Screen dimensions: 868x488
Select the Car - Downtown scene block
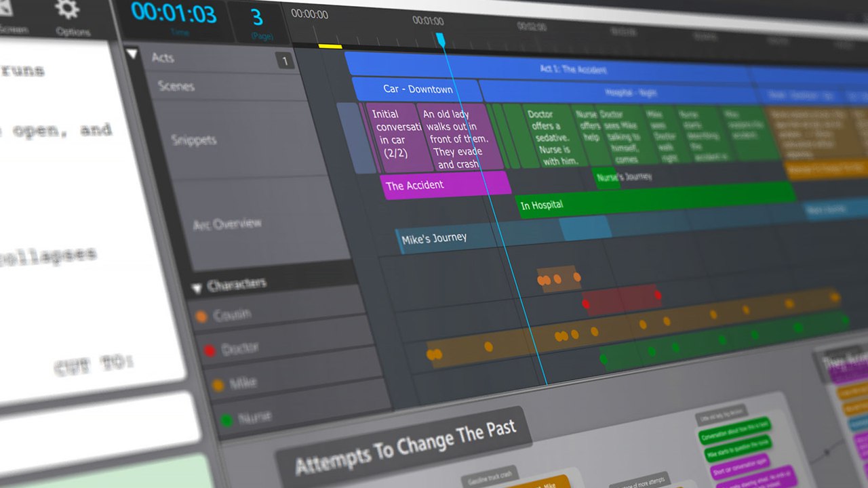(x=415, y=89)
